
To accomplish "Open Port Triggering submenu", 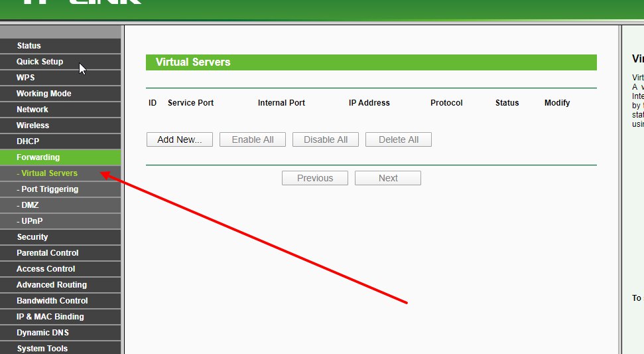I will 60,189.
